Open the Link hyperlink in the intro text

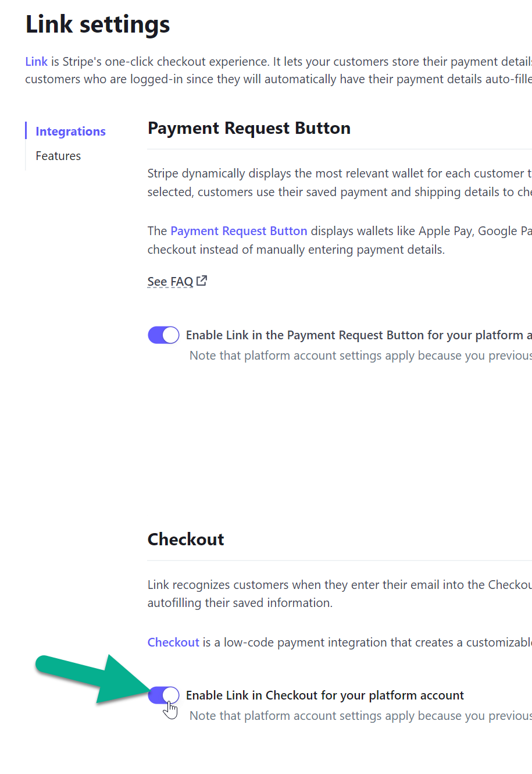(36, 62)
